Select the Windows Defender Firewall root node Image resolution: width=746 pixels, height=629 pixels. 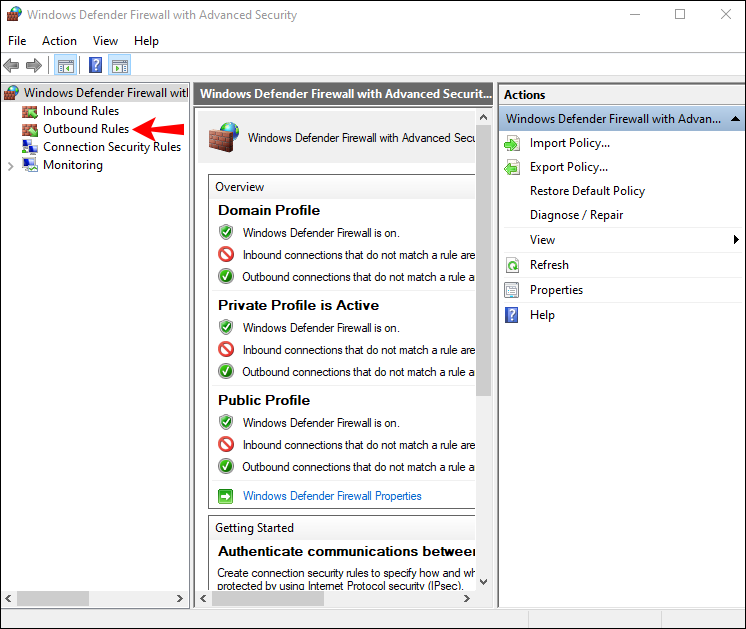tap(106, 93)
